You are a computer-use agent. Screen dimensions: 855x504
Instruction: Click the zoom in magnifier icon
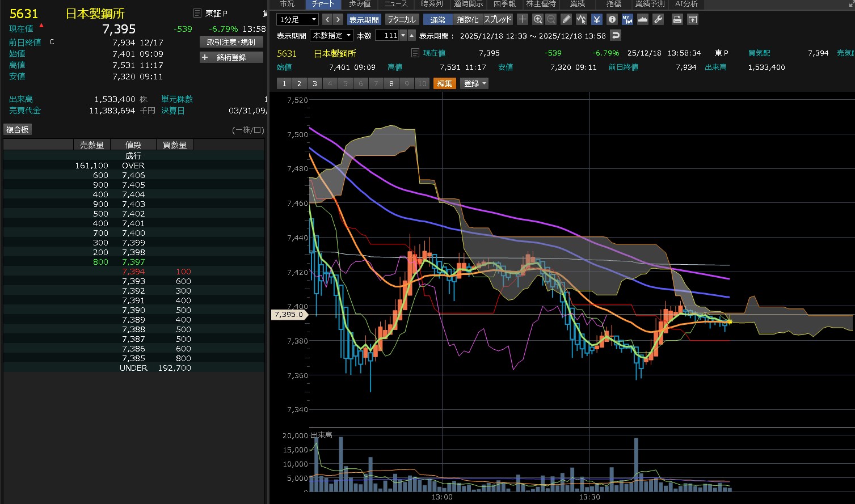(538, 19)
